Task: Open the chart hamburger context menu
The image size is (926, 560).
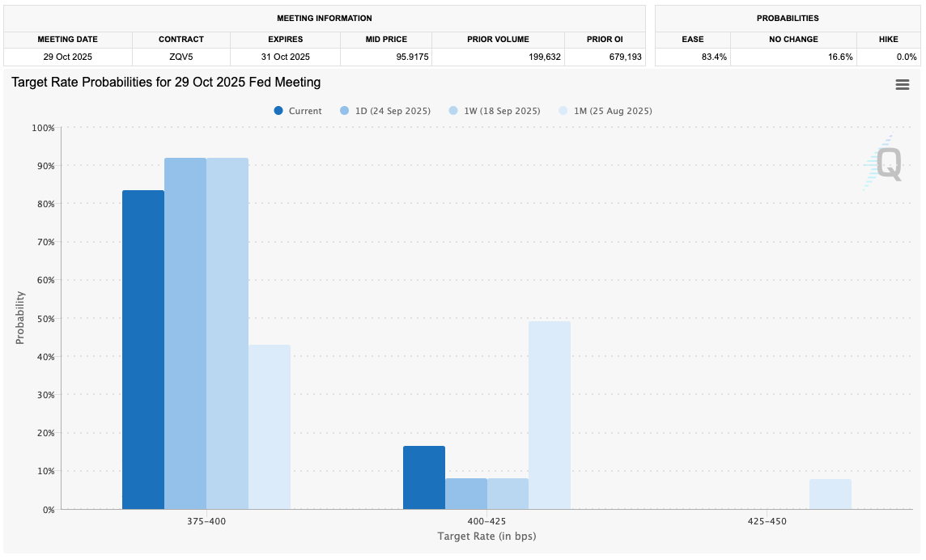Action: click(x=902, y=85)
